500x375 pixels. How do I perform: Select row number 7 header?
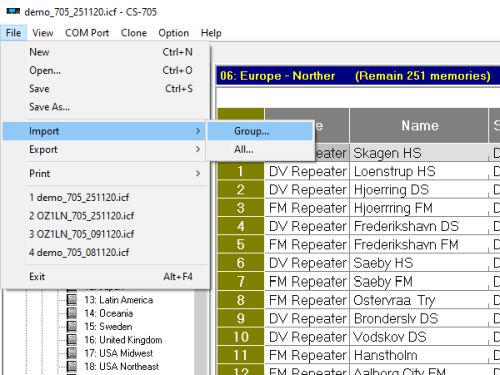click(241, 282)
